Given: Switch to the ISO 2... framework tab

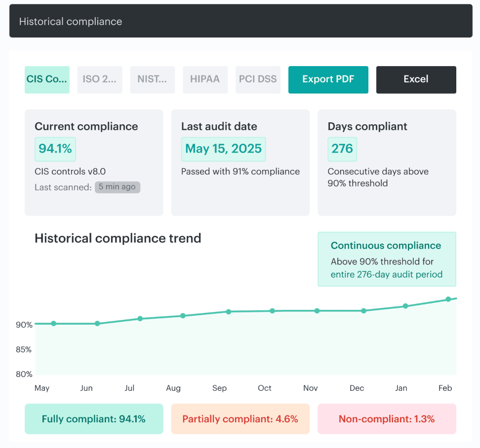Looking at the screenshot, I should [x=100, y=79].
